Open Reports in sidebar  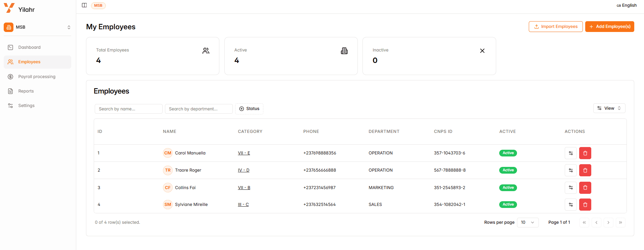point(37,91)
